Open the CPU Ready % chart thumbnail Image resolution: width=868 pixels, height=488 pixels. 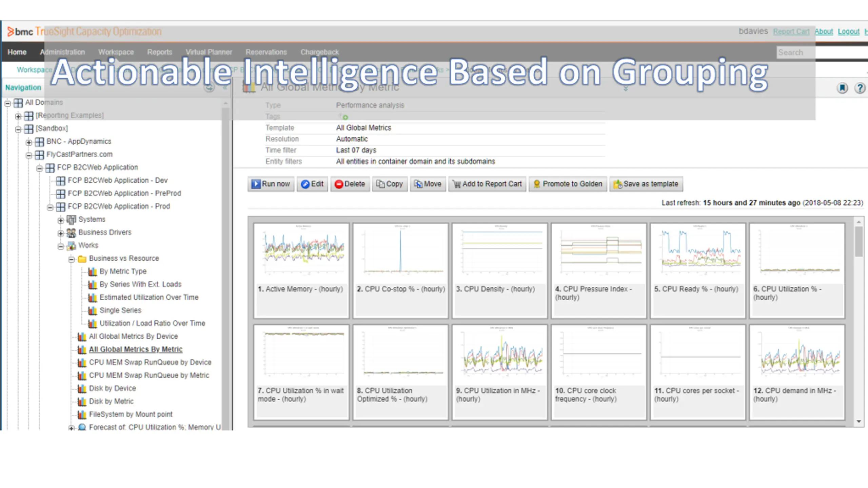(x=698, y=271)
